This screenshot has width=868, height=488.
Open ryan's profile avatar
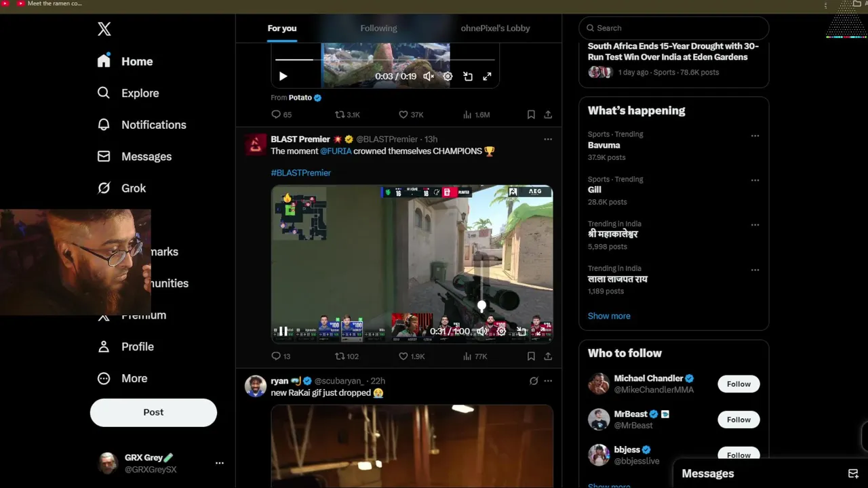pyautogui.click(x=256, y=386)
